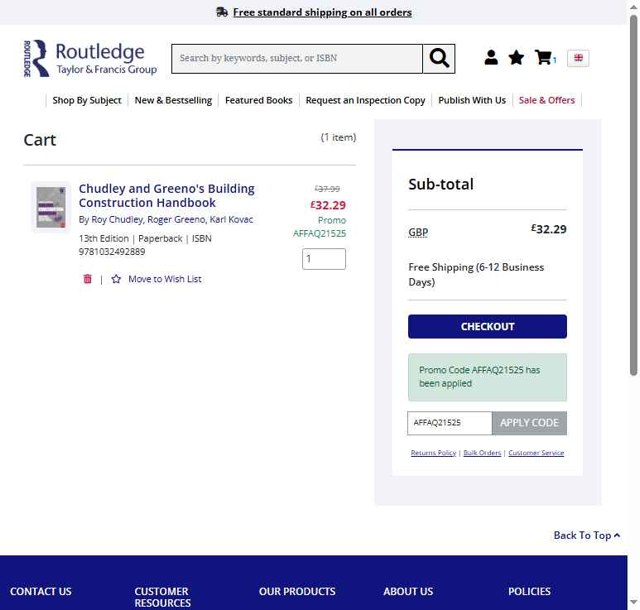This screenshot has width=640, height=610.
Task: Click the struck-through £37.99 price
Action: click(x=327, y=189)
